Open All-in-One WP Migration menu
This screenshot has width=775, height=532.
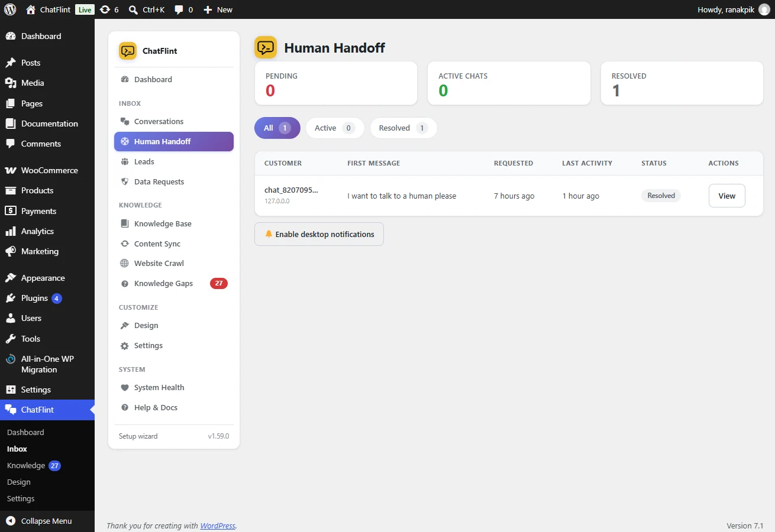point(47,364)
